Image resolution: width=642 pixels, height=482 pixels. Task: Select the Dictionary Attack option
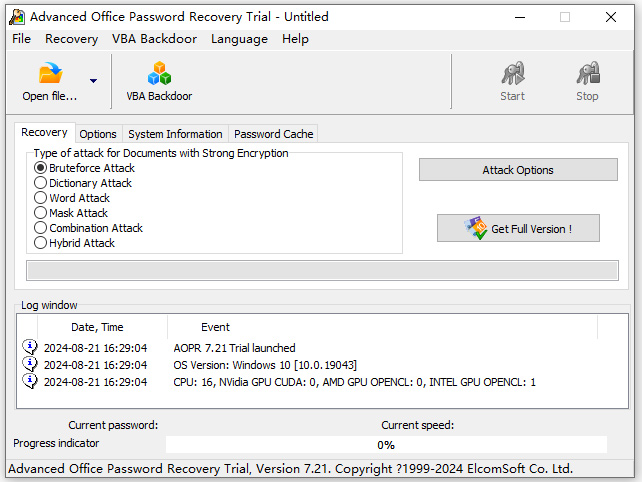tap(40, 183)
